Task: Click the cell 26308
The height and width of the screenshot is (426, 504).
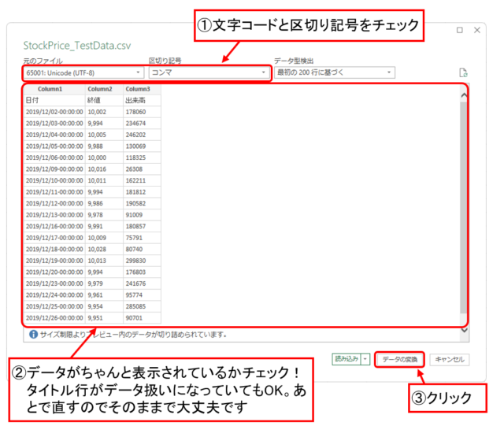Action: click(142, 169)
